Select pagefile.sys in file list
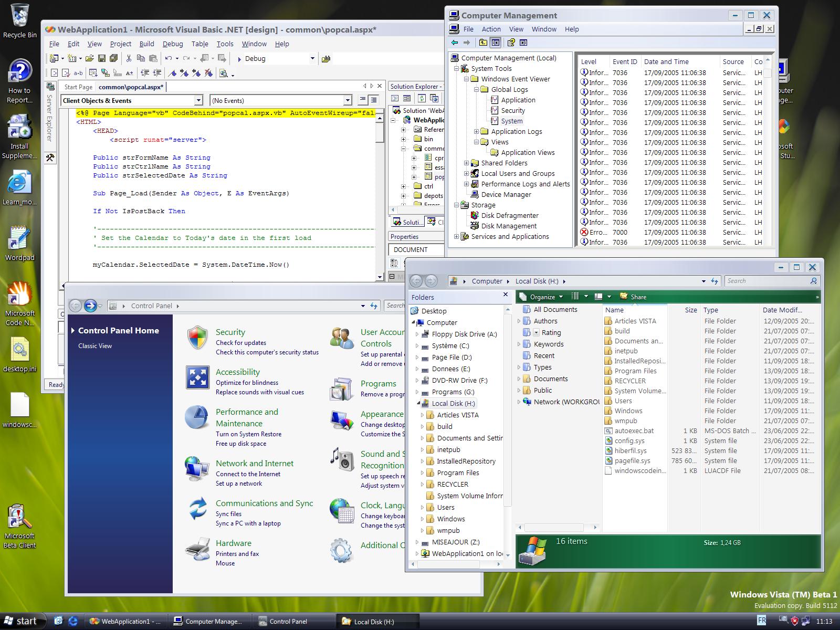 coord(632,460)
